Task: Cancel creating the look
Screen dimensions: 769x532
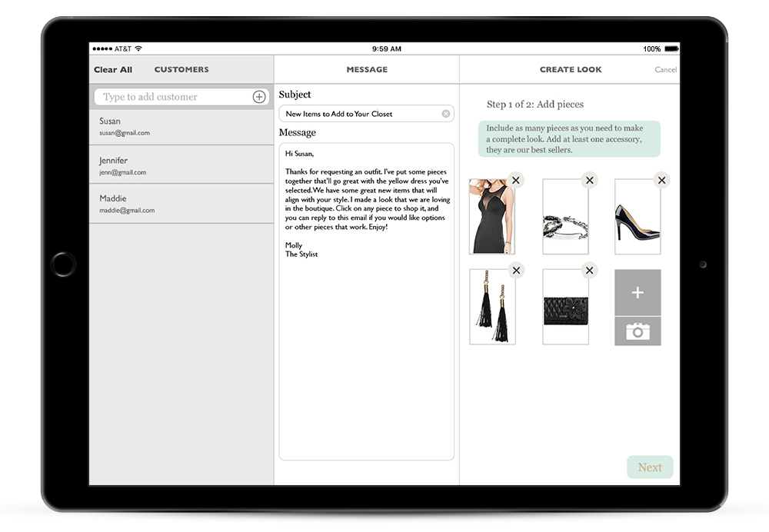Action: (x=665, y=70)
